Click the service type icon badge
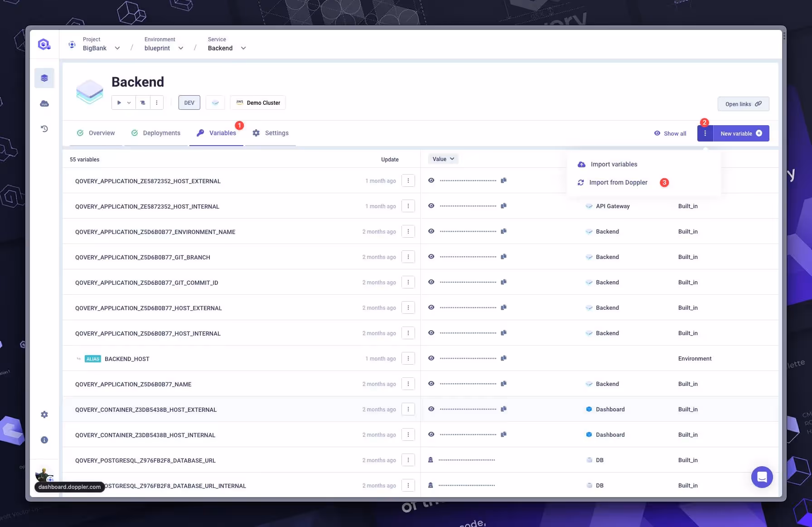This screenshot has width=812, height=527. [x=216, y=102]
